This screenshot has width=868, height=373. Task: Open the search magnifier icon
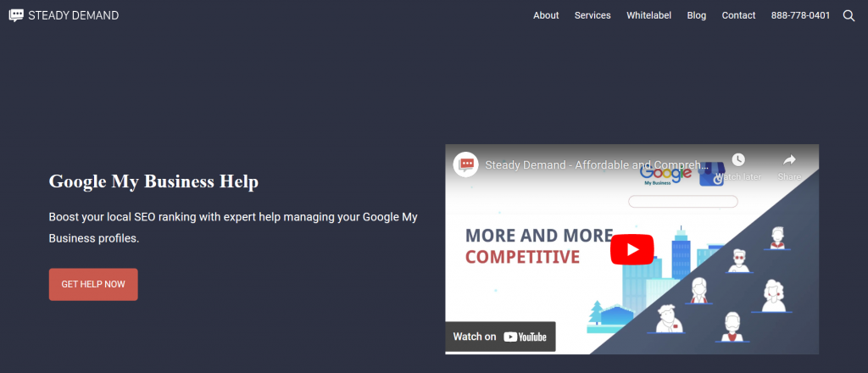849,15
